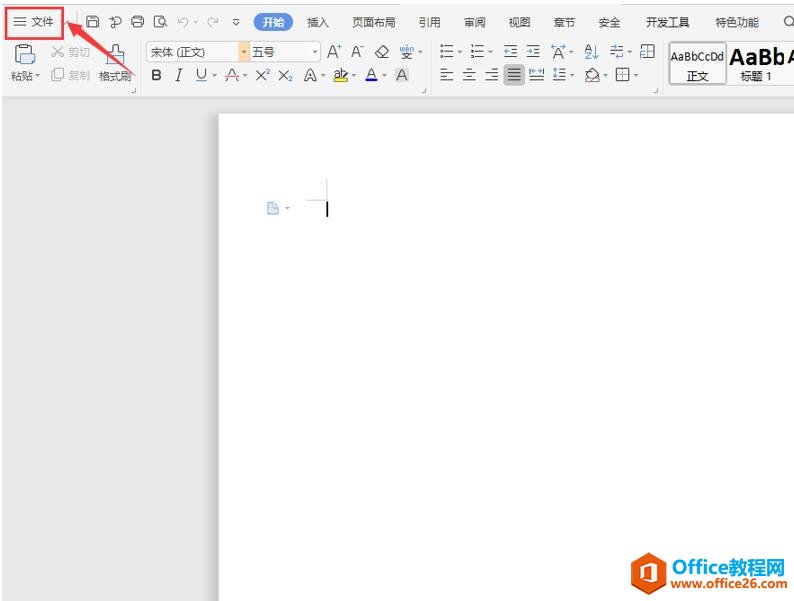The image size is (794, 601).
Task: Select the Format Painter (格式刷) tool
Action: coord(116,63)
